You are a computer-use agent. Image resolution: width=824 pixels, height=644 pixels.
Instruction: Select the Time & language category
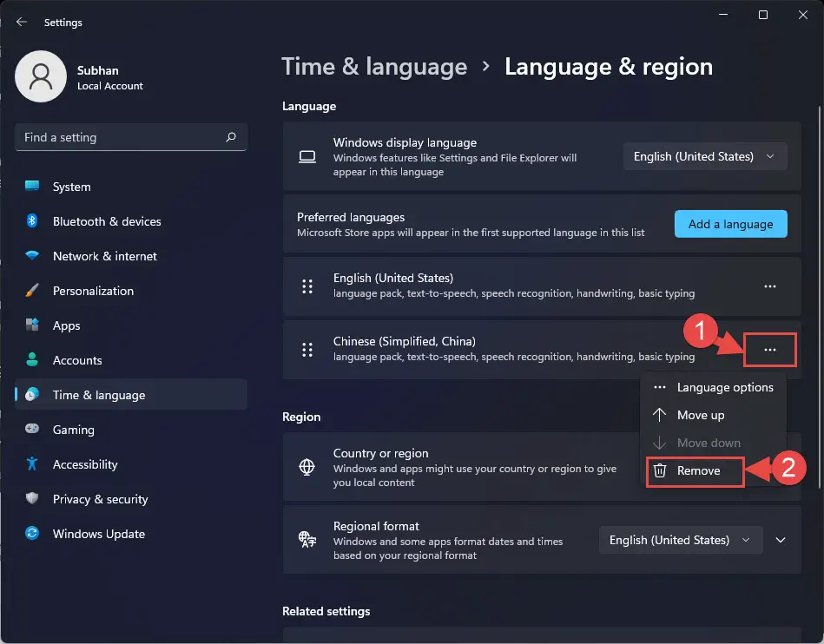point(131,395)
